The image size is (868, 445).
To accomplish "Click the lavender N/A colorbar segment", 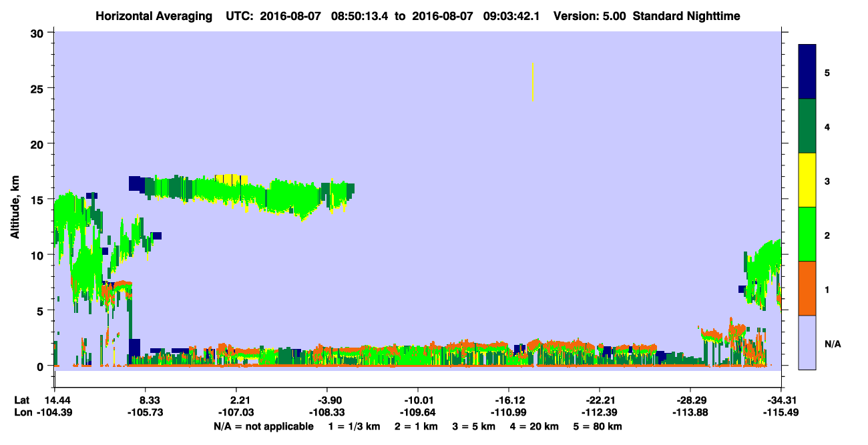I will [x=807, y=342].
